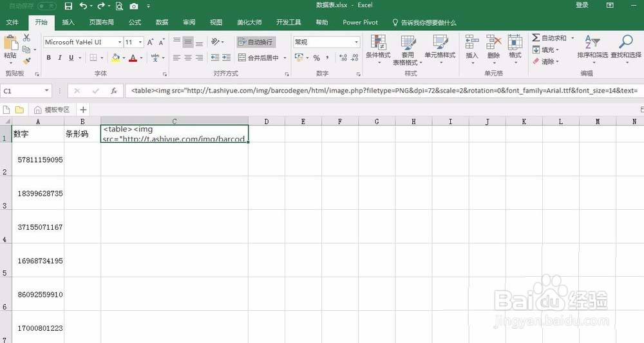Increase font size with large A icon
Screen dimensions: 644x343
pyautogui.click(x=150, y=42)
